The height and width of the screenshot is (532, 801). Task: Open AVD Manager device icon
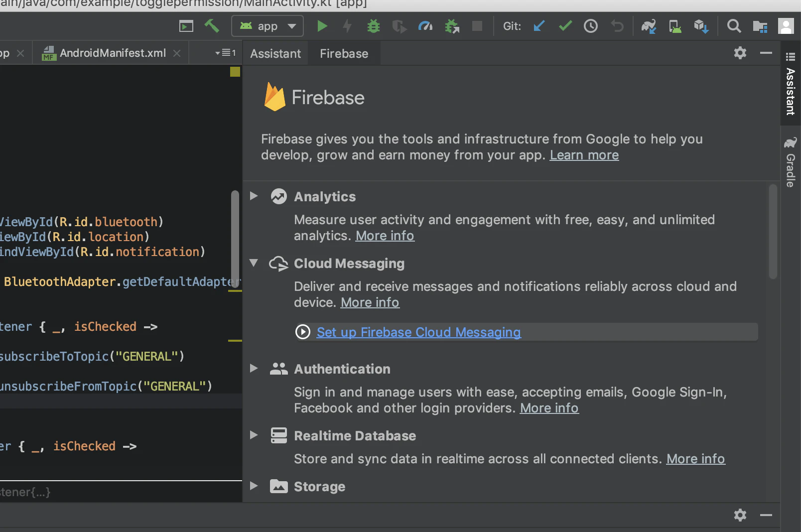[x=675, y=26]
